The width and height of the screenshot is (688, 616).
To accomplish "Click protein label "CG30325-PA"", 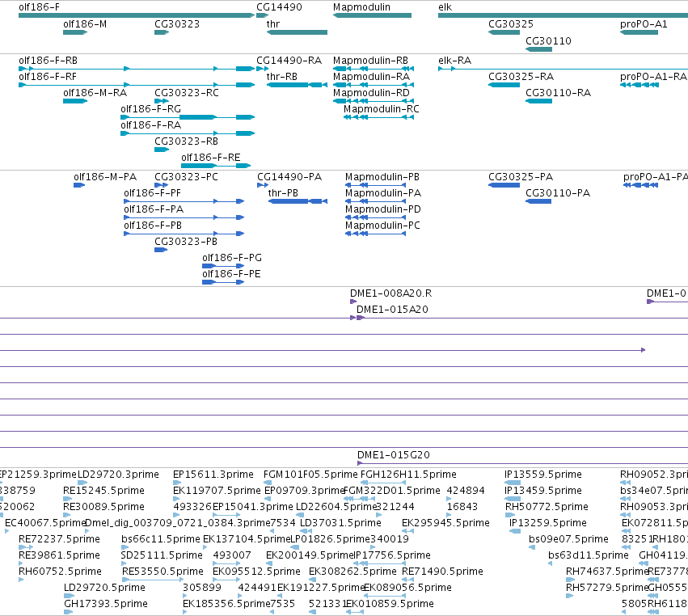I will pos(521,177).
